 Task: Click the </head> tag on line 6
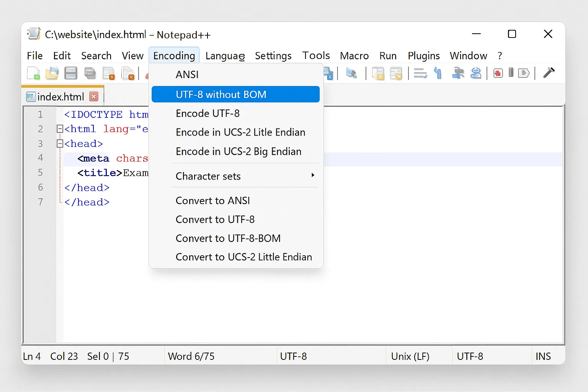point(87,188)
